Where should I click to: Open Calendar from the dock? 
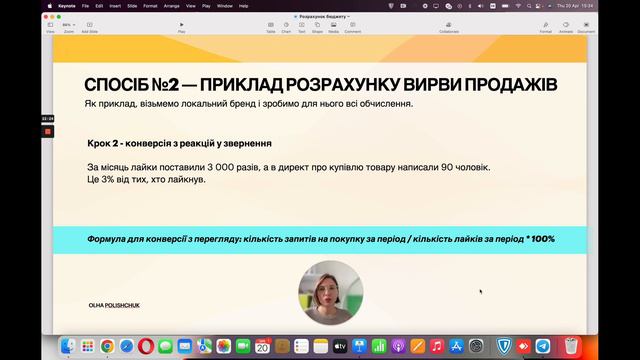tap(262, 347)
